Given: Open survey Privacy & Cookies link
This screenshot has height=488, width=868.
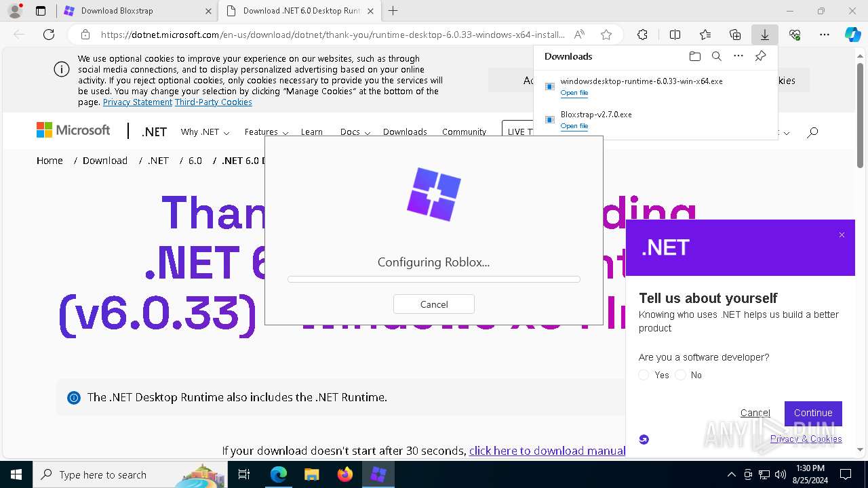Looking at the screenshot, I should click(806, 439).
